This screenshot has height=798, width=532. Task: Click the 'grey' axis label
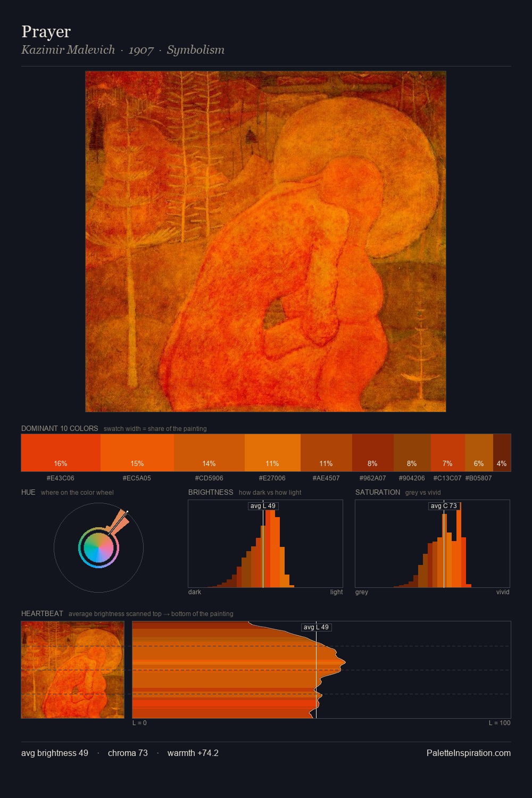[x=362, y=592]
